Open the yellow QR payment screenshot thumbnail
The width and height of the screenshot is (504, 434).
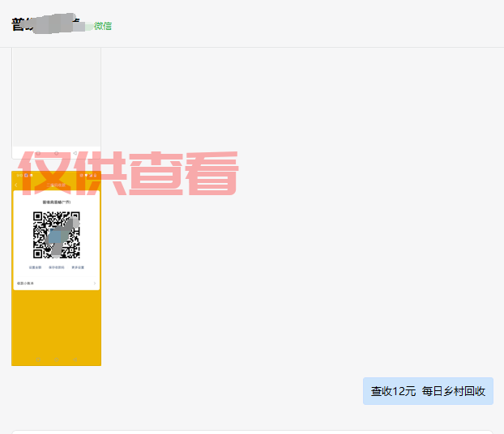click(56, 268)
